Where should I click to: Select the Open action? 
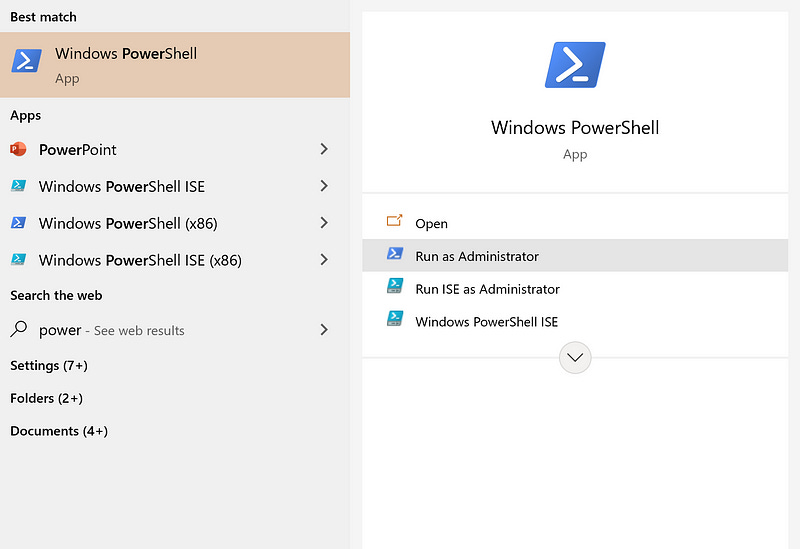click(575, 223)
